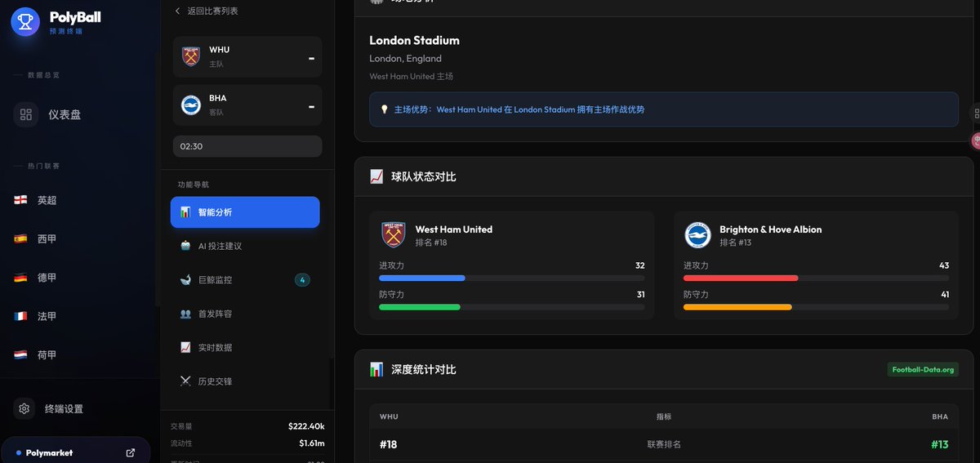980x463 pixels.
Task: Click the BHA crest in match card
Action: [191, 105]
